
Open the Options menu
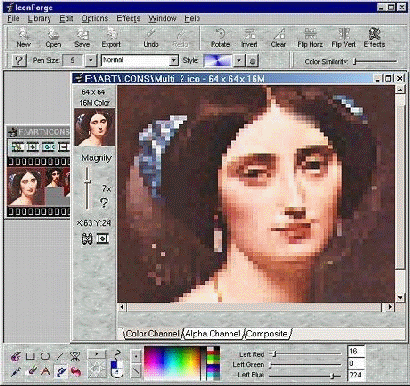(x=95, y=18)
